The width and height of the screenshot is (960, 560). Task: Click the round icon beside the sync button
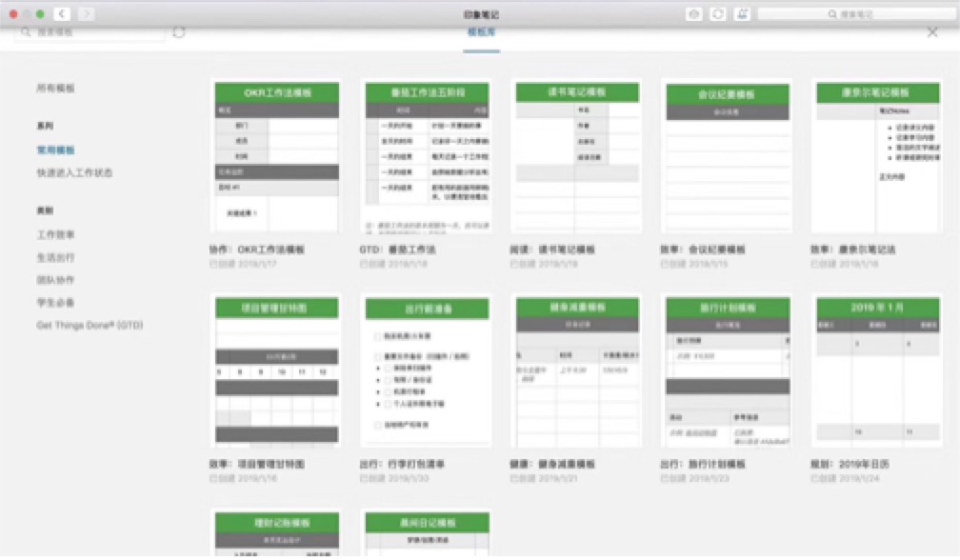693,13
